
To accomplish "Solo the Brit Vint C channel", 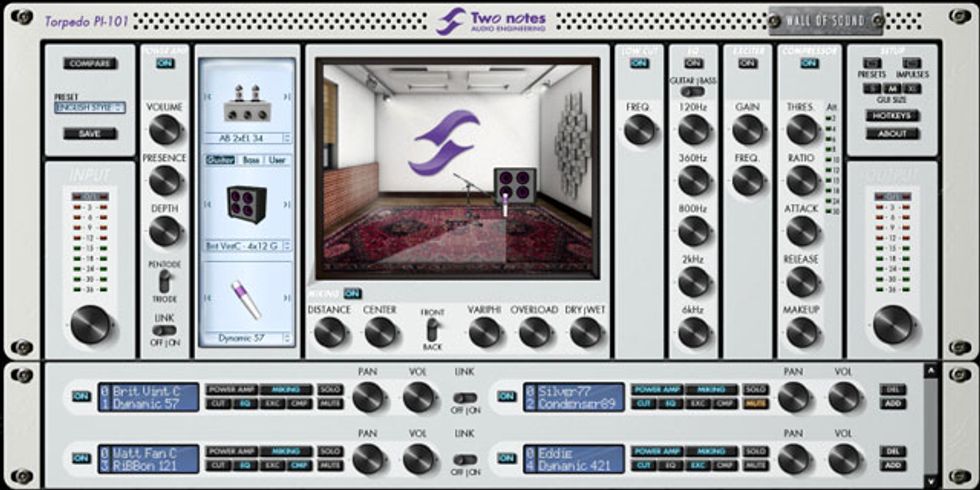I will coord(329,389).
